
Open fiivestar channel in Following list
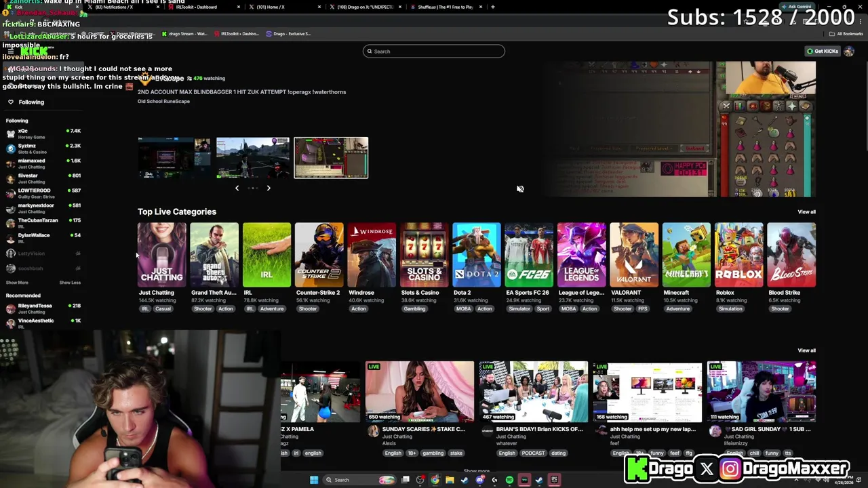(42, 178)
